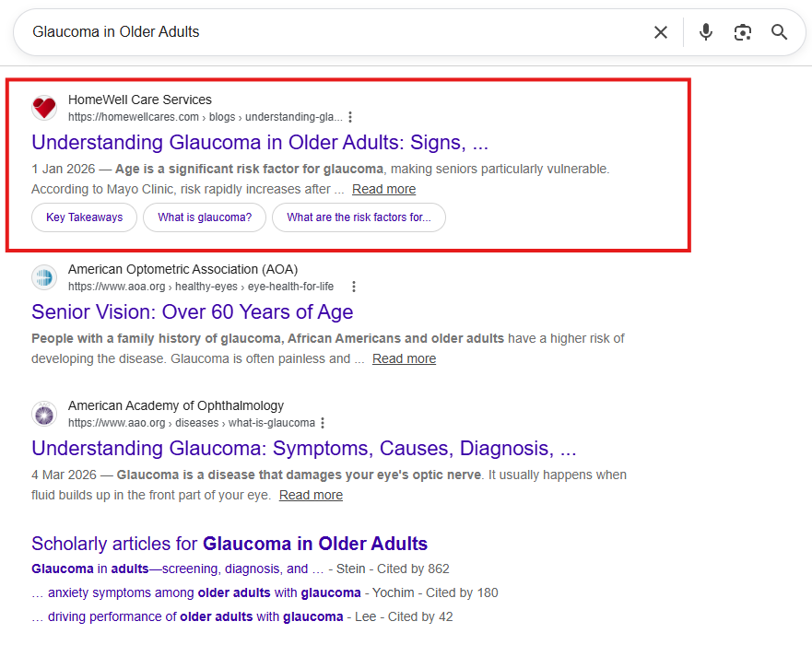Image resolution: width=812 pixels, height=645 pixels.
Task: Click the homewellcares.com URL breadcrumb
Action: pyautogui.click(x=205, y=117)
